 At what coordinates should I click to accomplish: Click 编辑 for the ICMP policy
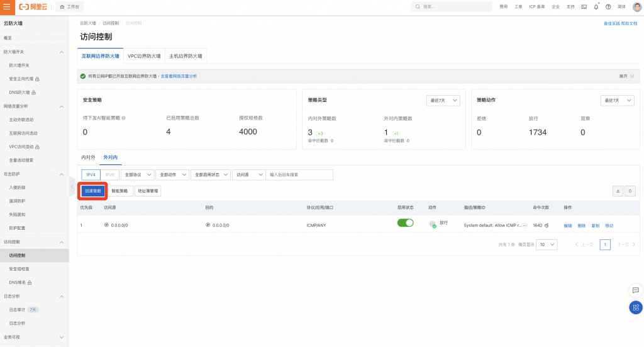(x=568, y=225)
